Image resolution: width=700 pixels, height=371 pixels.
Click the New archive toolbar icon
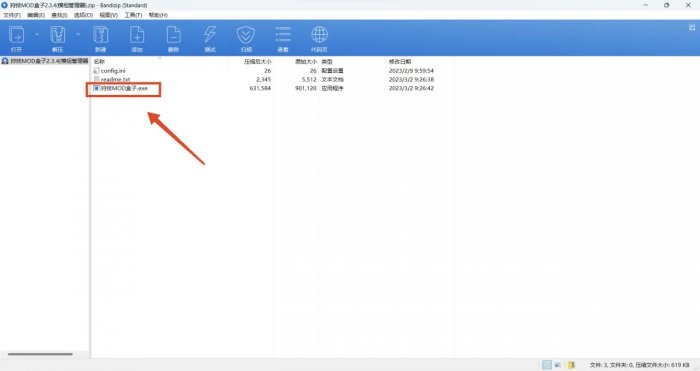(x=101, y=38)
